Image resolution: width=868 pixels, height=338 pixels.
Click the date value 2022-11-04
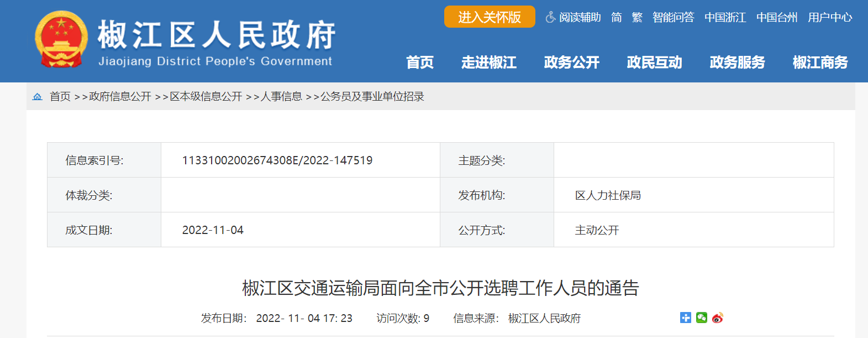point(213,230)
